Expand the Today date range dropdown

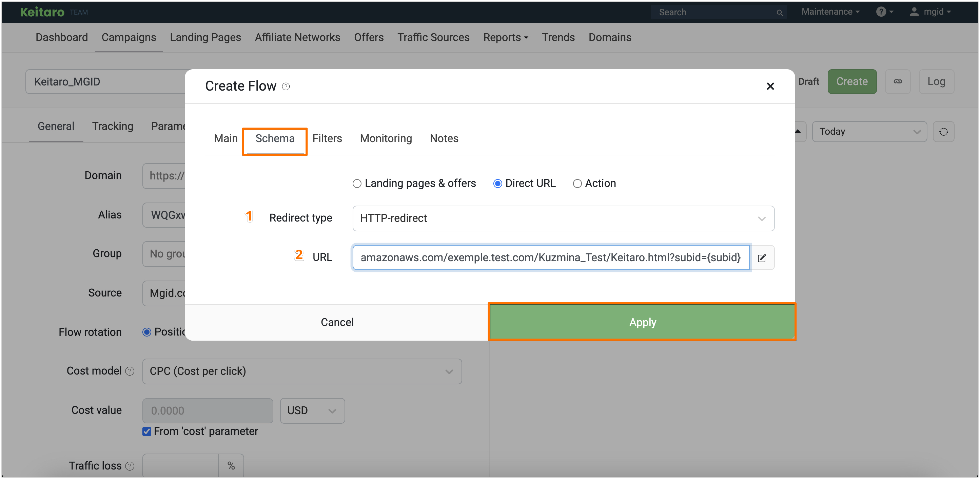pos(869,132)
